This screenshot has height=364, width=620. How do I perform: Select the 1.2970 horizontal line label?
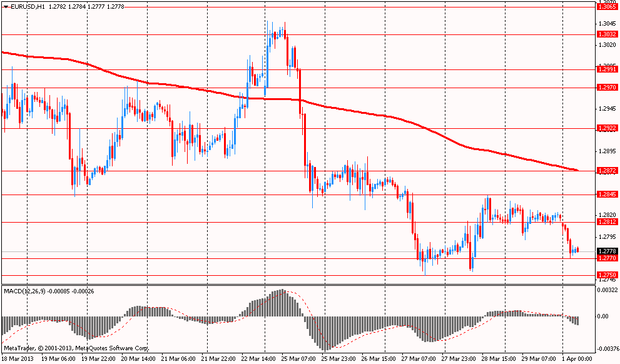click(x=607, y=88)
